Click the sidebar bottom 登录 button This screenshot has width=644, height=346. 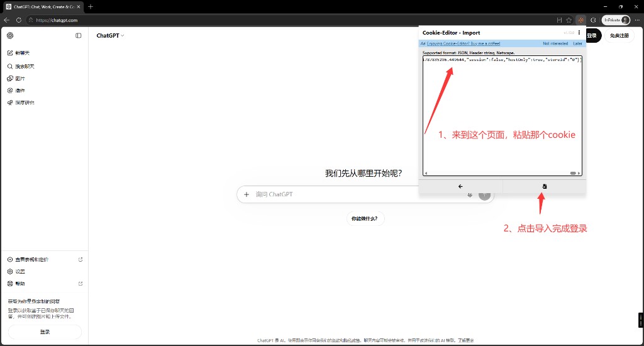(x=45, y=332)
